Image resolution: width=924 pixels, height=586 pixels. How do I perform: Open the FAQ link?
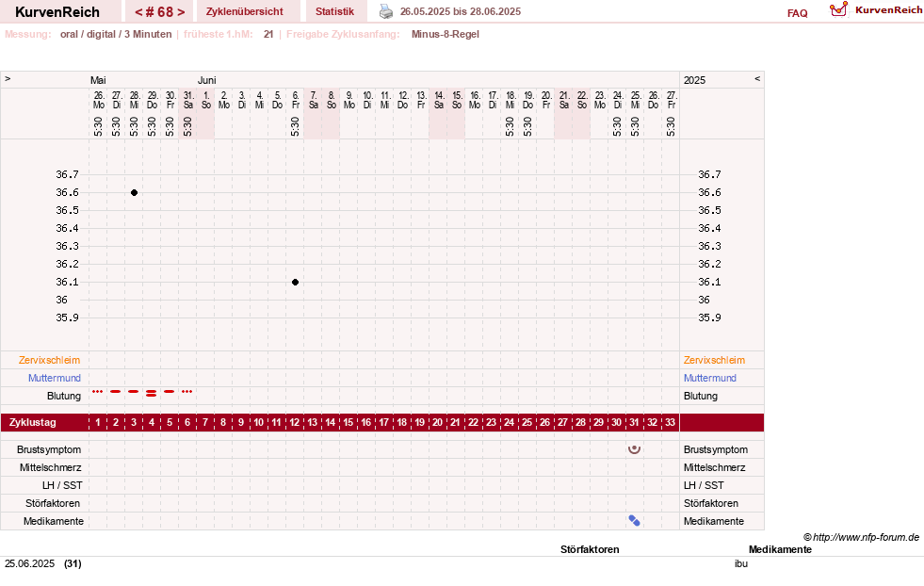797,13
